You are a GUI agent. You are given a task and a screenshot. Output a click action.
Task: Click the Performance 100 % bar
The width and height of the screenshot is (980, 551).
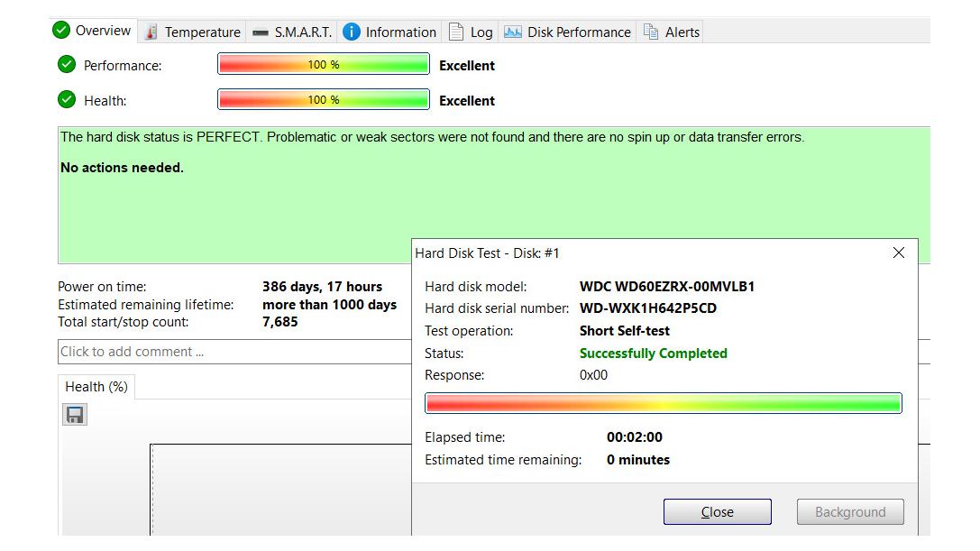pos(323,65)
